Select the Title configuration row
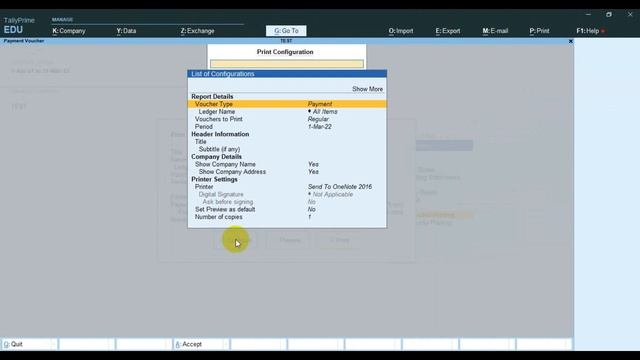The height and width of the screenshot is (360, 640). [287, 142]
